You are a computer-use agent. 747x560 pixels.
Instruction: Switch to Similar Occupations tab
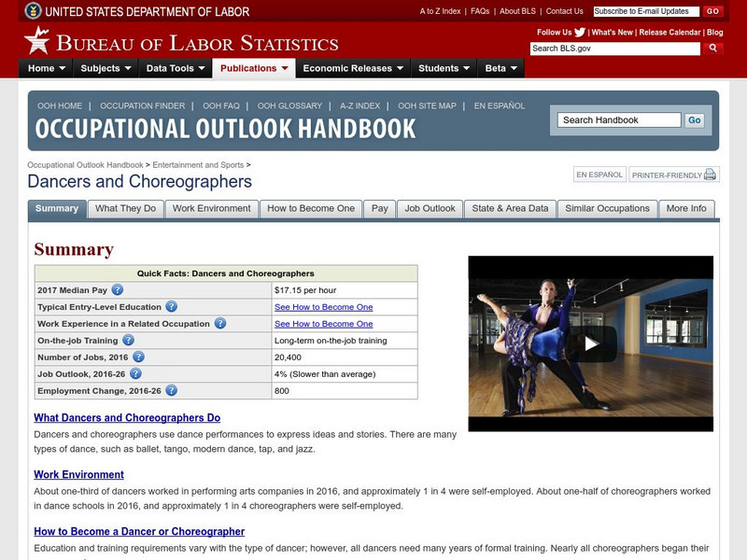[x=608, y=208]
